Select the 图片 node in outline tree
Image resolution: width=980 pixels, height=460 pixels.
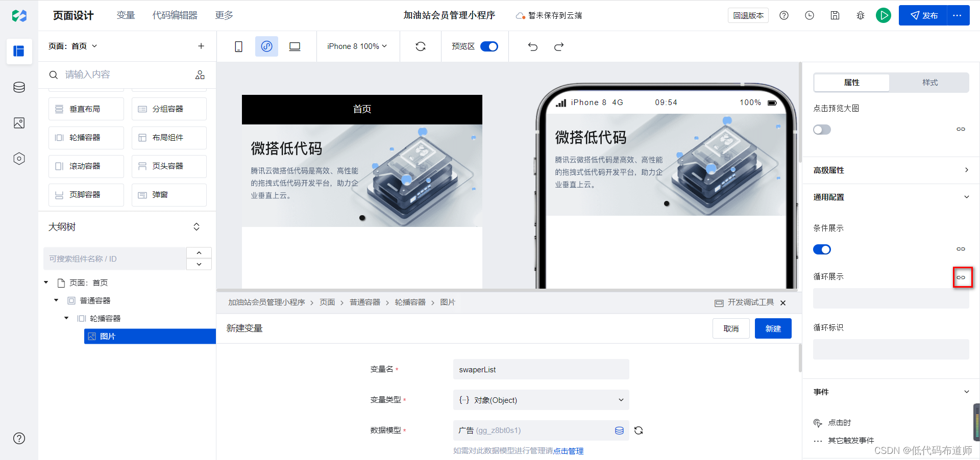[x=150, y=336]
